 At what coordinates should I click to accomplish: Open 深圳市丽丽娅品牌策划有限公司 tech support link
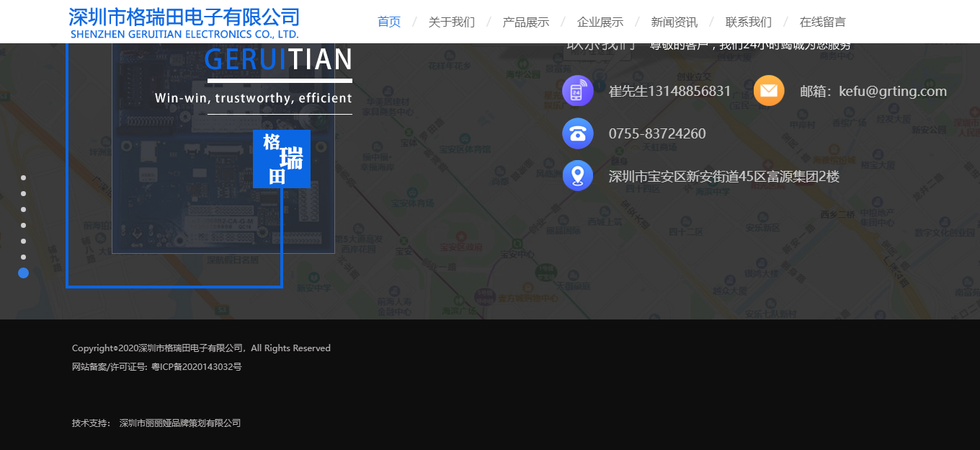pyautogui.click(x=180, y=423)
